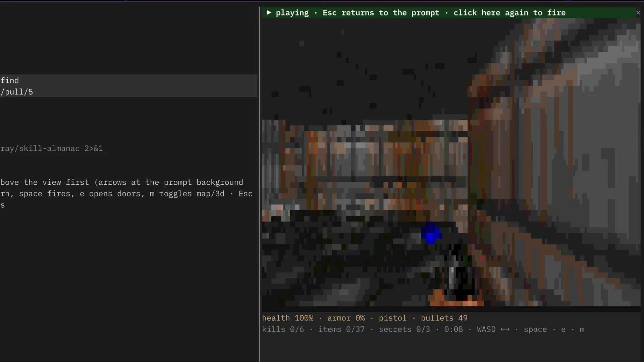Screen dimensions: 644x362
Task: Click the 'space' key hint
Action: (x=535, y=329)
